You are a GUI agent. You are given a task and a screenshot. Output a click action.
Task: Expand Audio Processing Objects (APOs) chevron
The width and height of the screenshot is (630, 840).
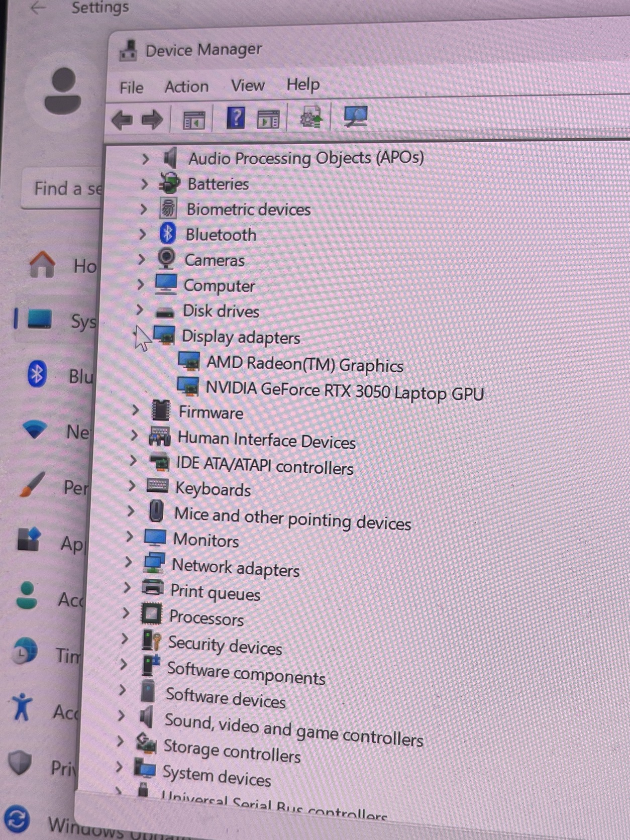[x=146, y=159]
